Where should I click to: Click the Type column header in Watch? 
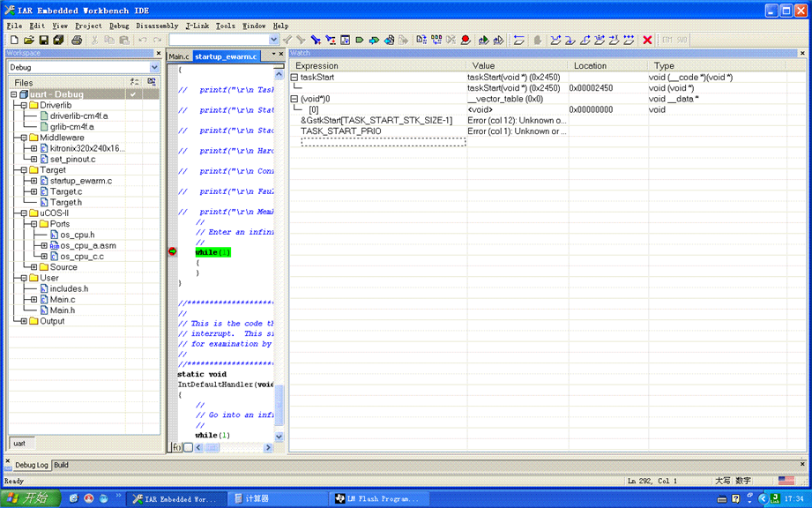(x=718, y=66)
